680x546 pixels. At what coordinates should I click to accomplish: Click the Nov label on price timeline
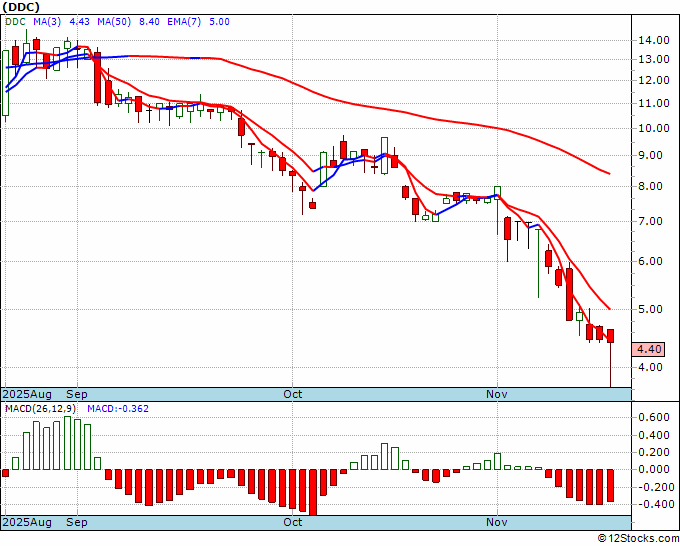[x=497, y=394]
